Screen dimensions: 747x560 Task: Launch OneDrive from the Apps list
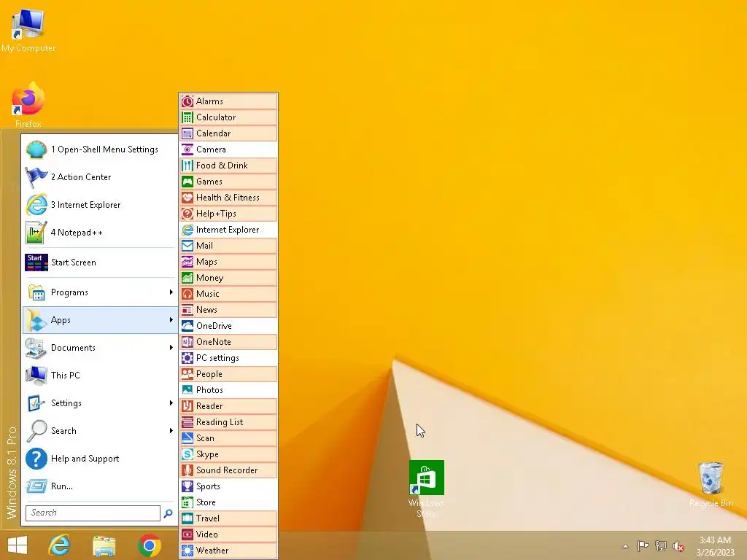(x=228, y=326)
